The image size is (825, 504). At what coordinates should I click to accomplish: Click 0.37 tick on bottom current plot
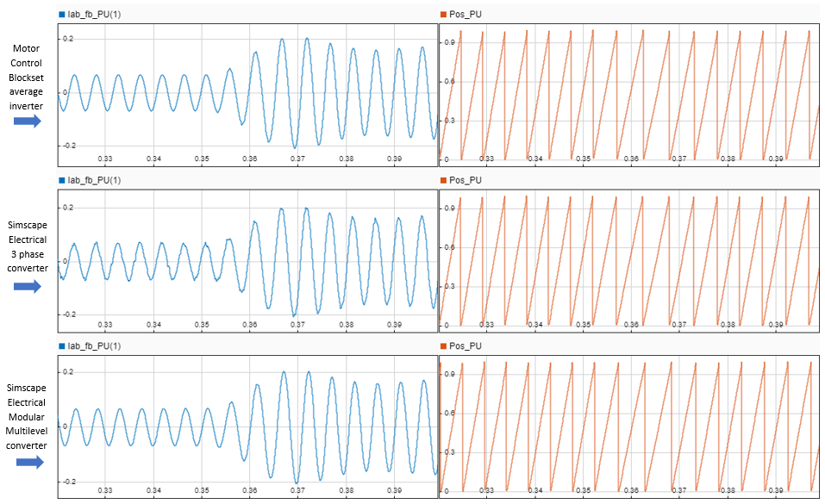tap(297, 490)
